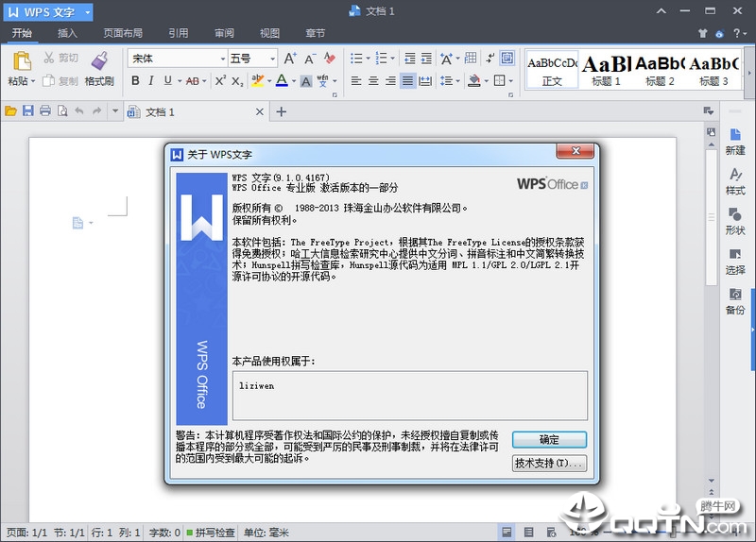Open phonetic guide wén icon

click(322, 81)
